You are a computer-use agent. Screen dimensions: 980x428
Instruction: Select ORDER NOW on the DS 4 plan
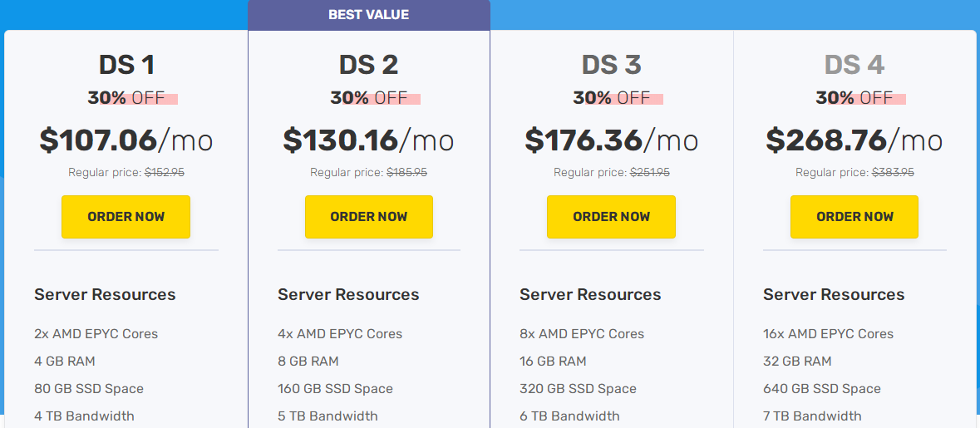click(x=854, y=217)
